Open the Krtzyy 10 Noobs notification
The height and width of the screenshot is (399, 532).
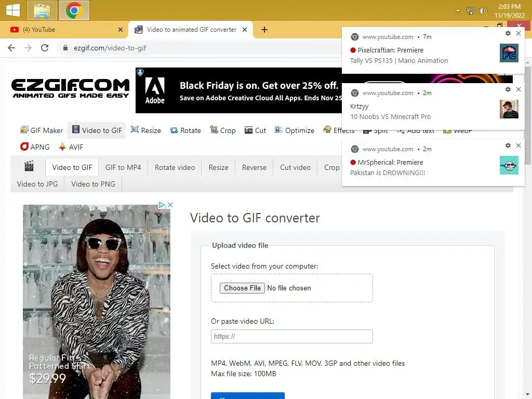point(421,107)
